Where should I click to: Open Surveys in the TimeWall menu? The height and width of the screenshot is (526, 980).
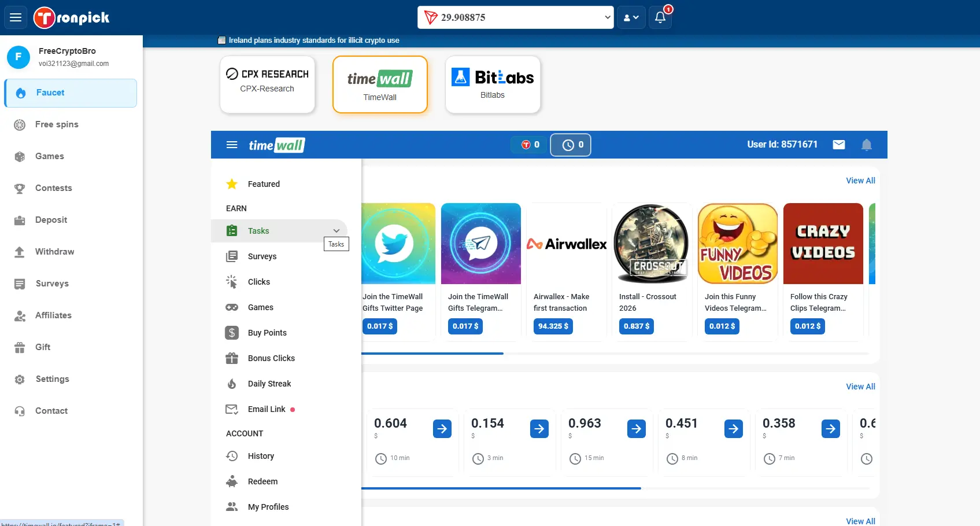click(279, 256)
